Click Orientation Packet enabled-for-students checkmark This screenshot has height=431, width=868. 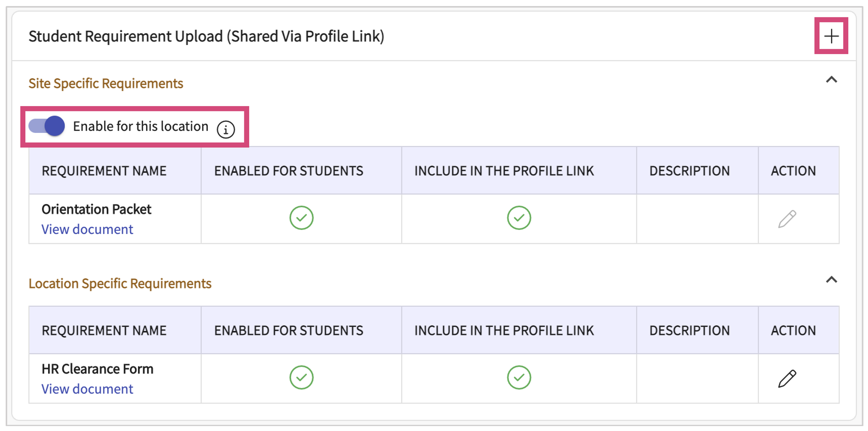301,218
